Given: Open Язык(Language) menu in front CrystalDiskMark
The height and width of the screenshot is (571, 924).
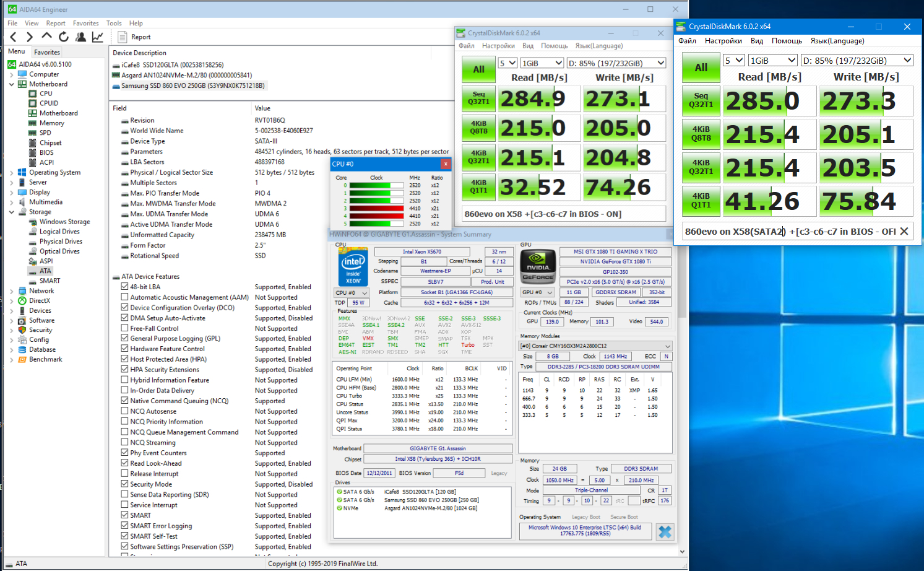Looking at the screenshot, I should 837,41.
